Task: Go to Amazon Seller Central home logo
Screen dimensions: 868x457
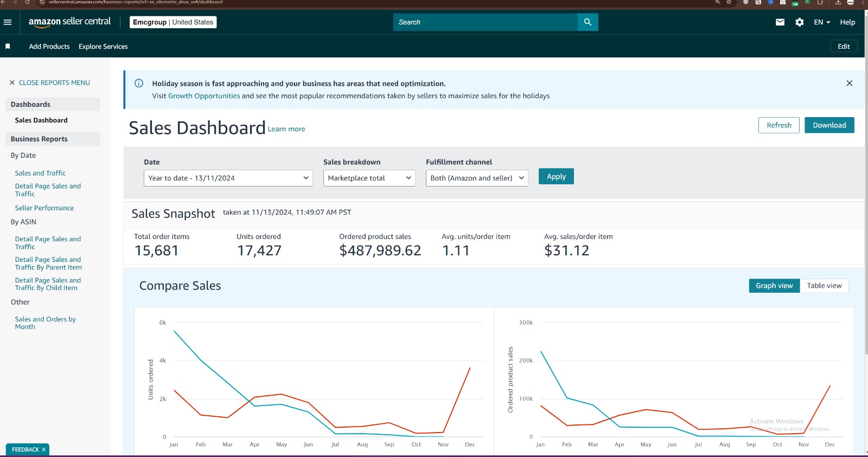Action: pyautogui.click(x=69, y=22)
